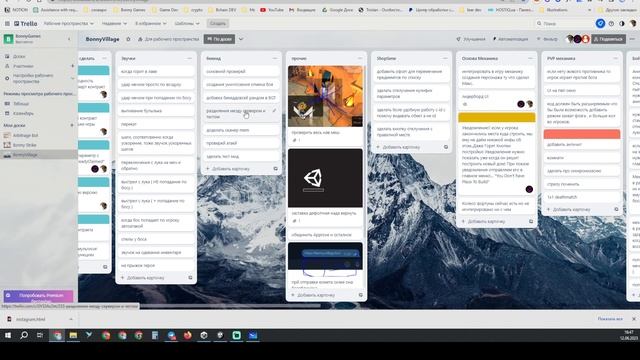Open the Основа Механика list actions menu
This screenshot has height=360, width=640.
531,58
